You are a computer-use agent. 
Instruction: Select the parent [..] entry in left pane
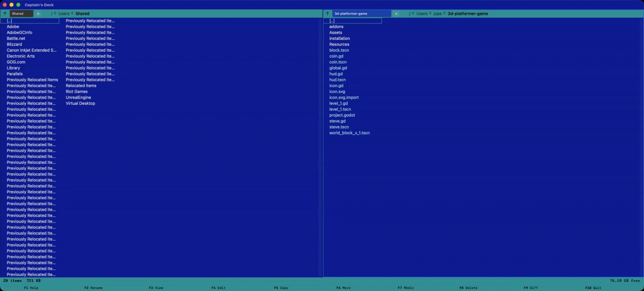click(30, 21)
